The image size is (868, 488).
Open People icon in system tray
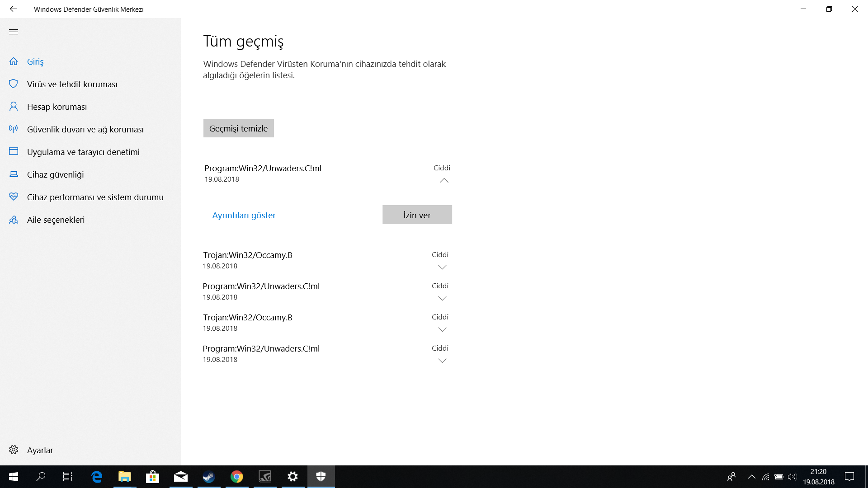(731, 477)
